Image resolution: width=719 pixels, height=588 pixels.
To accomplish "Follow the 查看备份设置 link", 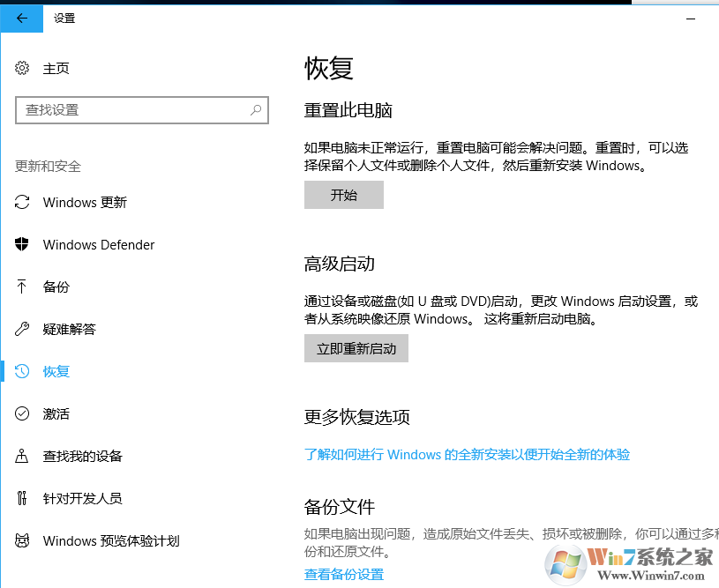I will [342, 573].
